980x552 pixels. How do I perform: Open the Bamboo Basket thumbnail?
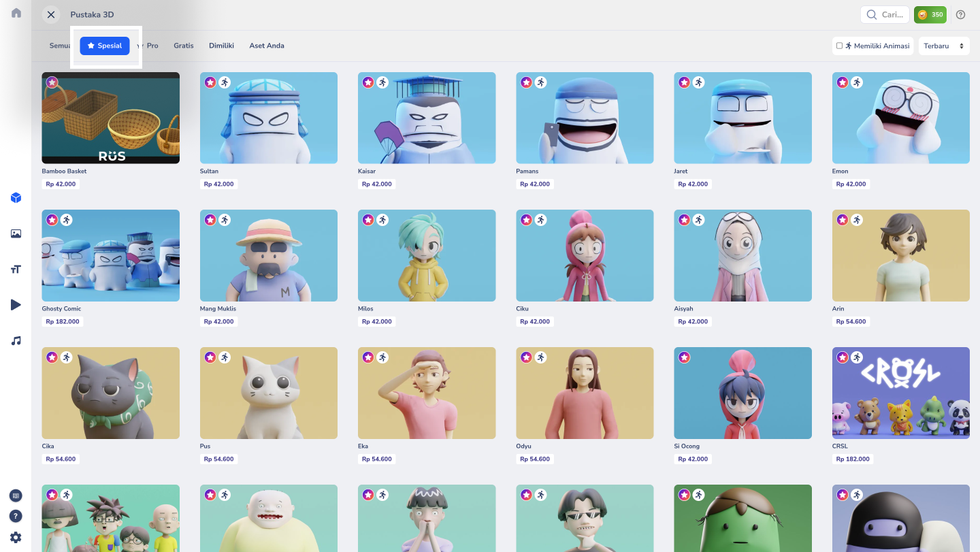point(111,118)
